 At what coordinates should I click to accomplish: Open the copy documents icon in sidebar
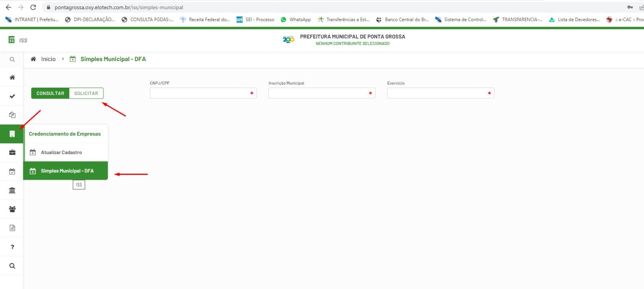point(12,115)
